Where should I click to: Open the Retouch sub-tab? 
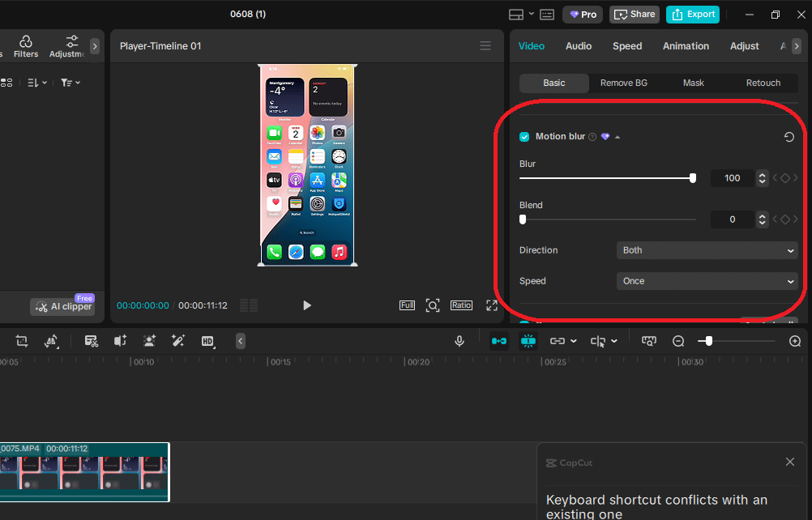tap(763, 83)
